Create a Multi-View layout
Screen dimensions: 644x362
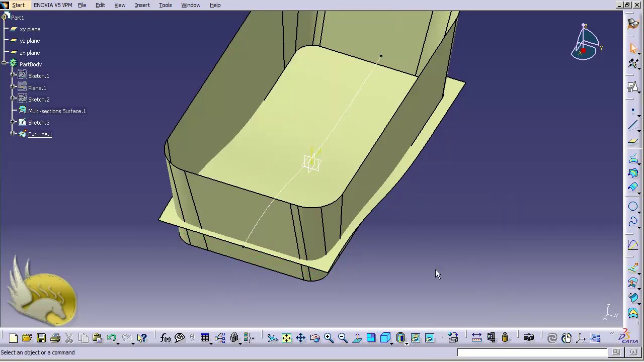coord(371,338)
